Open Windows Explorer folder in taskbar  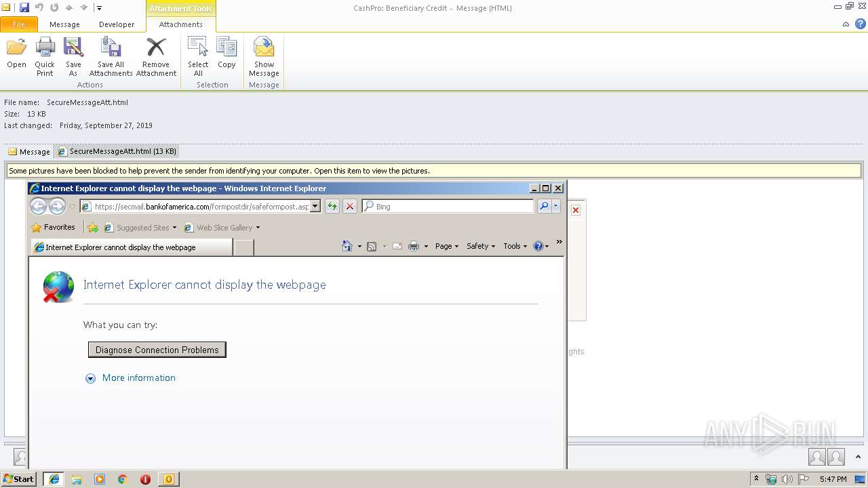coord(77,479)
